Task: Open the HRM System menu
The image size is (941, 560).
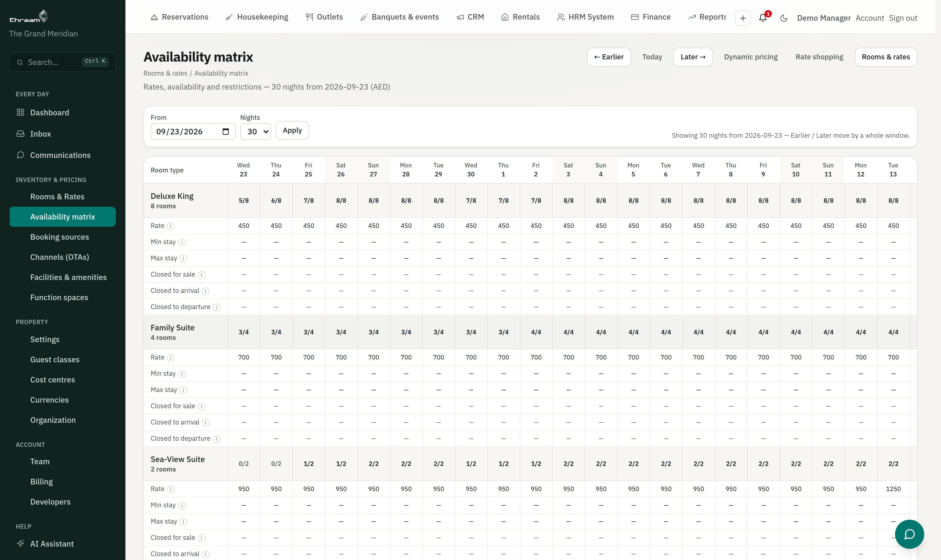Action: pos(585,17)
